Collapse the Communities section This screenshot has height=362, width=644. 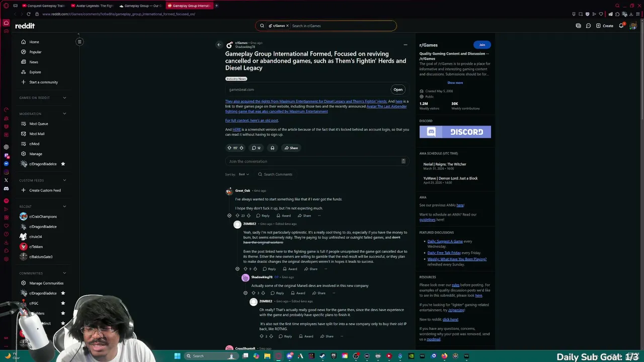64,273
